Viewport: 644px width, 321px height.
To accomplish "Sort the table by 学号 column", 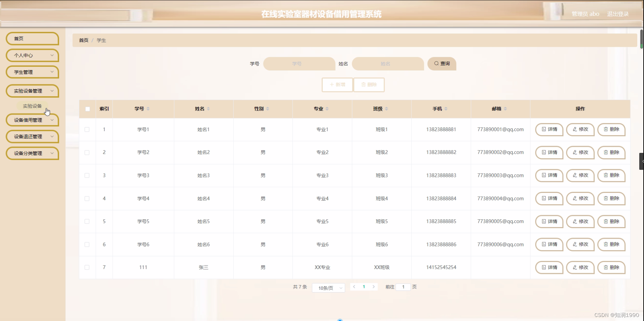I will click(x=148, y=109).
